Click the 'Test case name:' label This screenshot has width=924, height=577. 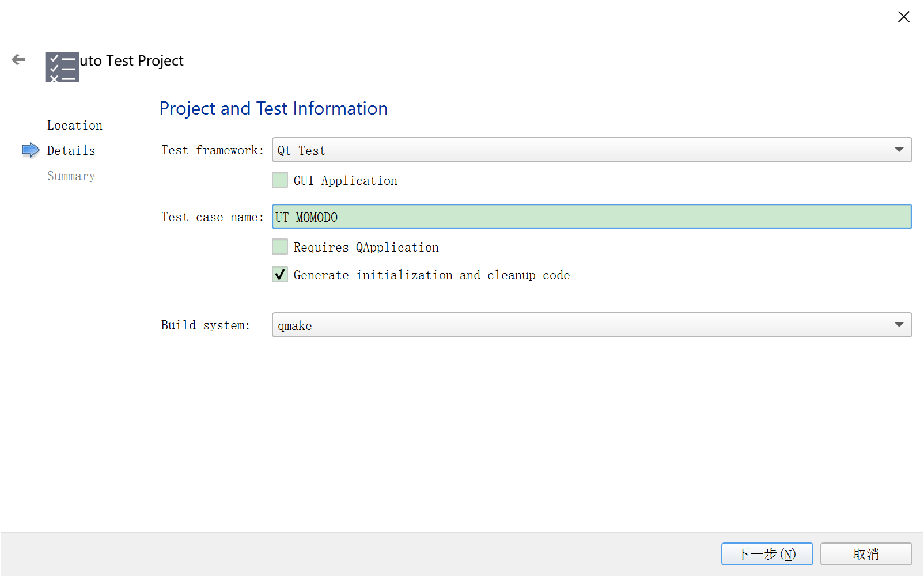point(212,217)
